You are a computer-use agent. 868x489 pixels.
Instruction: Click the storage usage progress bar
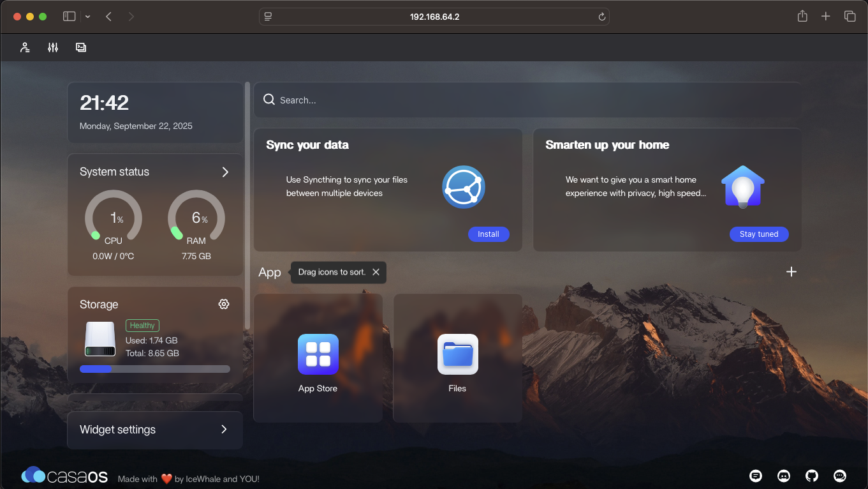click(155, 369)
